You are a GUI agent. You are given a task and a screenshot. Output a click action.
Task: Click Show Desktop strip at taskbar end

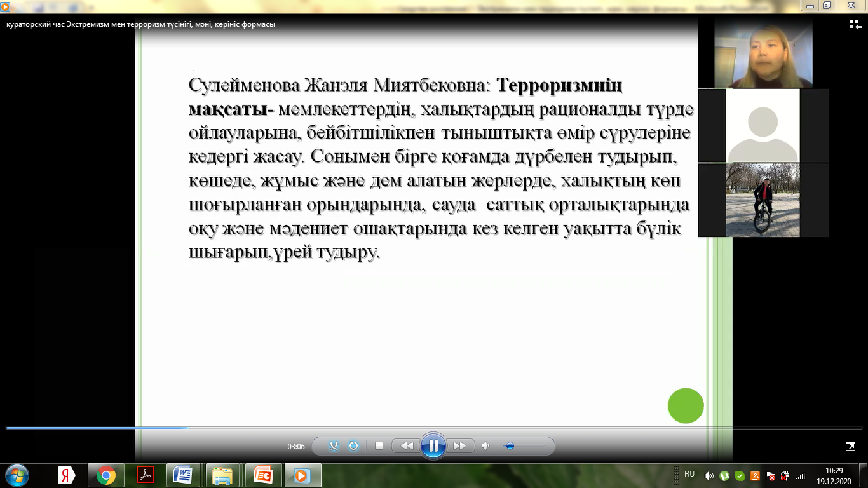tap(864, 476)
